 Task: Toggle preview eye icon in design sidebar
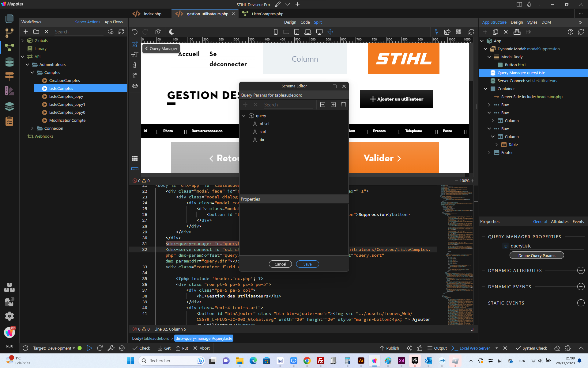[x=135, y=86]
